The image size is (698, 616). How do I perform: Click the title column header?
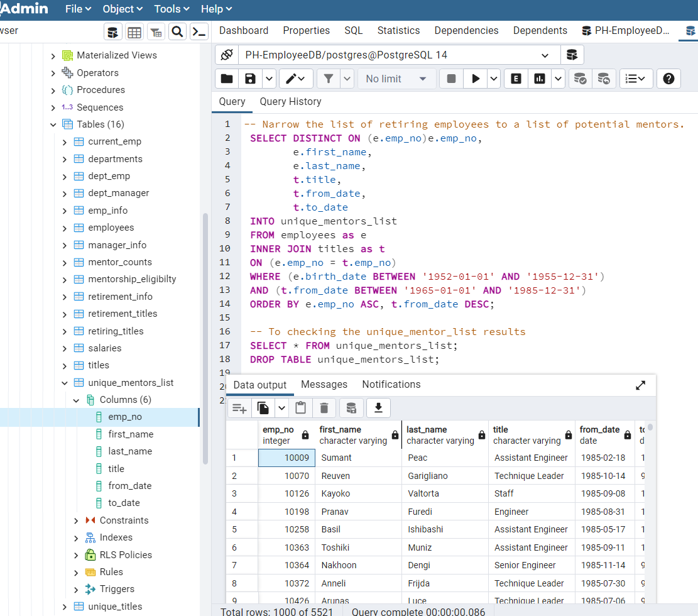pos(532,435)
